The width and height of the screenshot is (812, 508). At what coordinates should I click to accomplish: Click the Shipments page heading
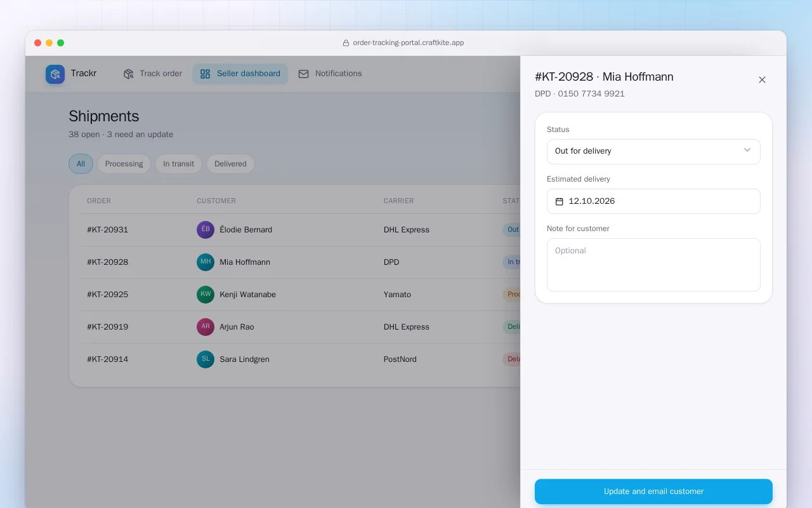pos(103,116)
